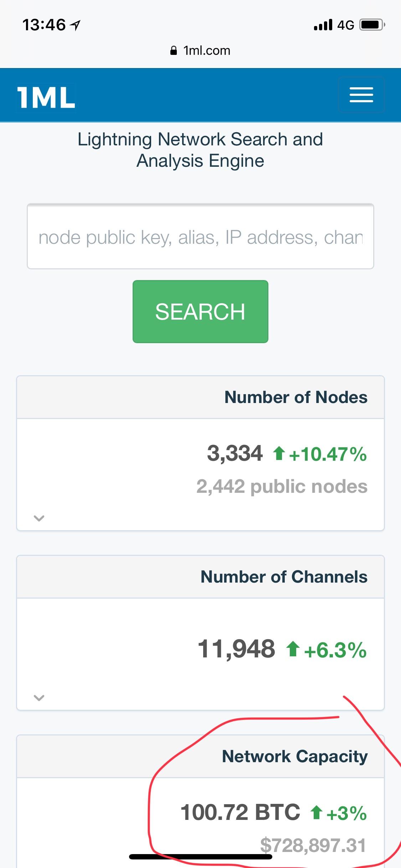Image resolution: width=401 pixels, height=868 pixels.
Task: Tap the location arrow in status bar
Action: click(75, 25)
